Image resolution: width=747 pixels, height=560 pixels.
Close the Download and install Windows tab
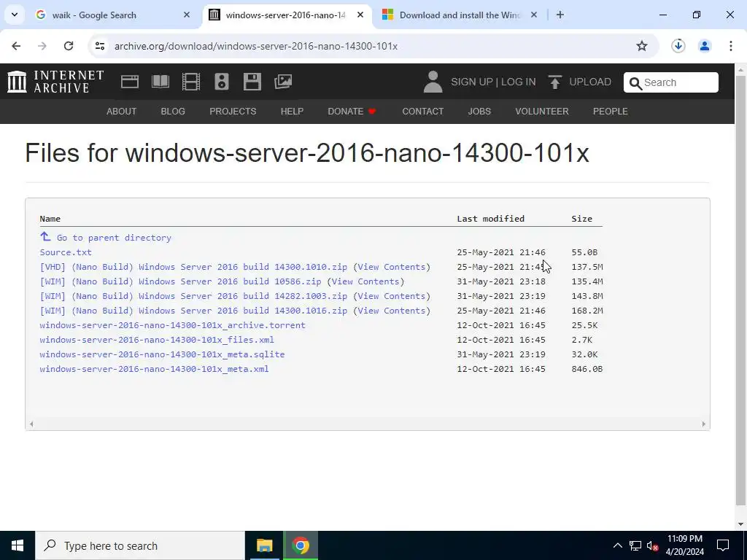pos(534,15)
